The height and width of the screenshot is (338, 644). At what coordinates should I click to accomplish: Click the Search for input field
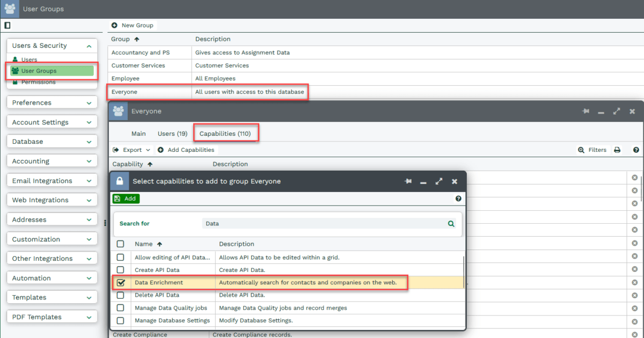coord(322,224)
